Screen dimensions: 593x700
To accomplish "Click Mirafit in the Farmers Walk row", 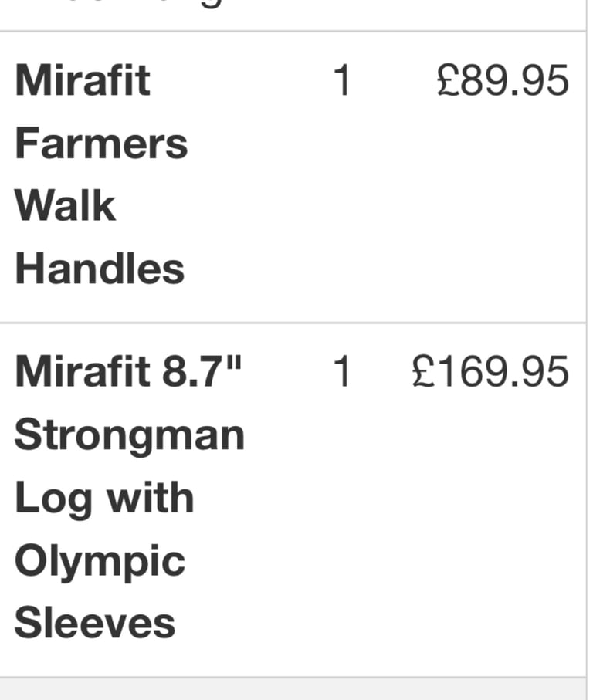I will coord(83,80).
